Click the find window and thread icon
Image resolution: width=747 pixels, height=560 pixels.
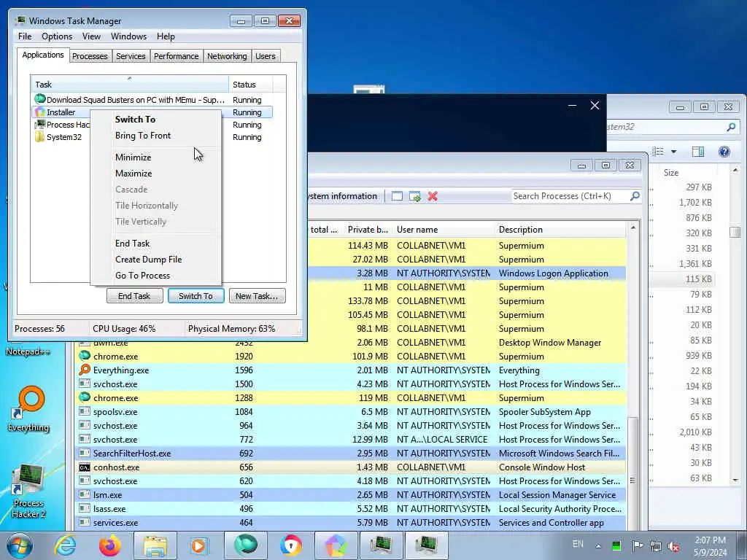pyautogui.click(x=415, y=196)
